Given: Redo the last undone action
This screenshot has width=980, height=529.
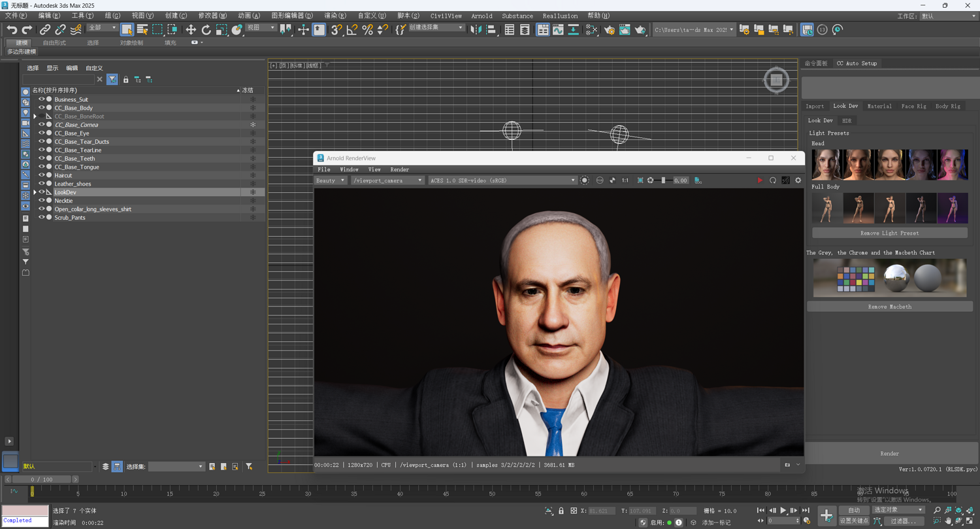Looking at the screenshot, I should 27,29.
